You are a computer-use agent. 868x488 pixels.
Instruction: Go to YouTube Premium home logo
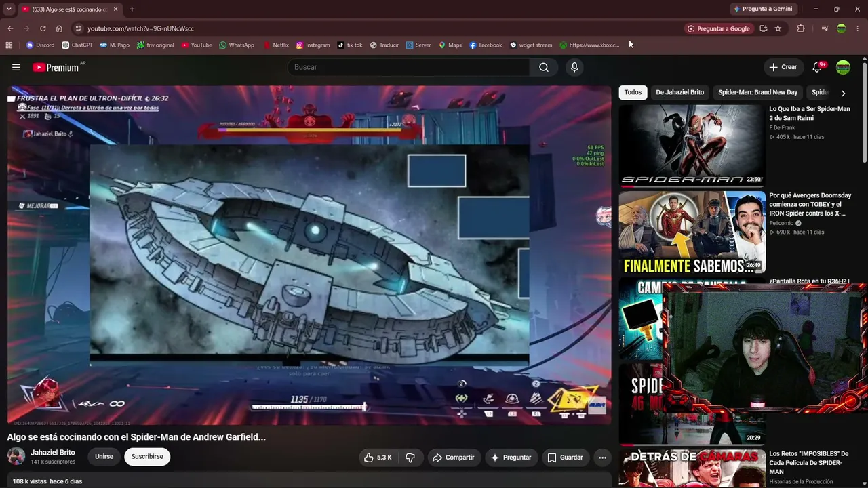[x=56, y=67]
